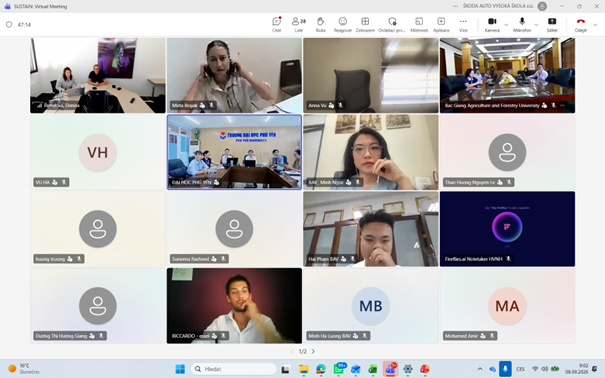Select the Anna Vu video tile
Image resolution: width=605 pixels, height=378 pixels.
click(371, 75)
